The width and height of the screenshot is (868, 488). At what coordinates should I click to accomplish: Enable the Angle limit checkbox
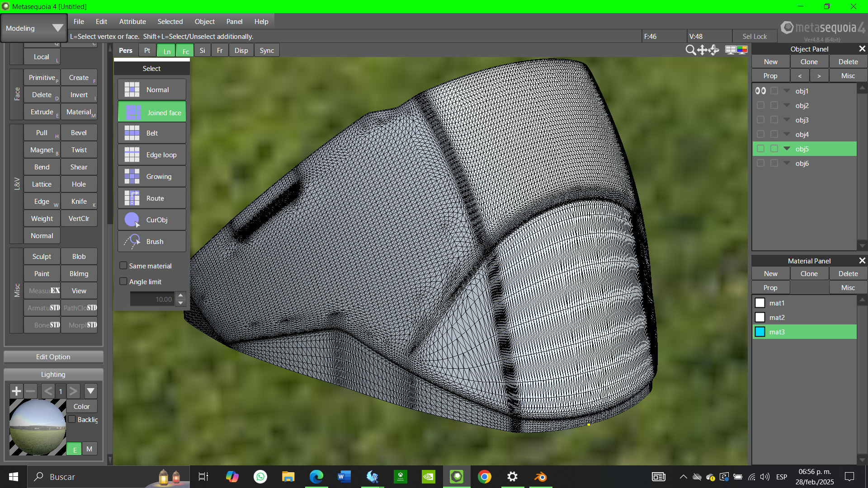pos(123,282)
